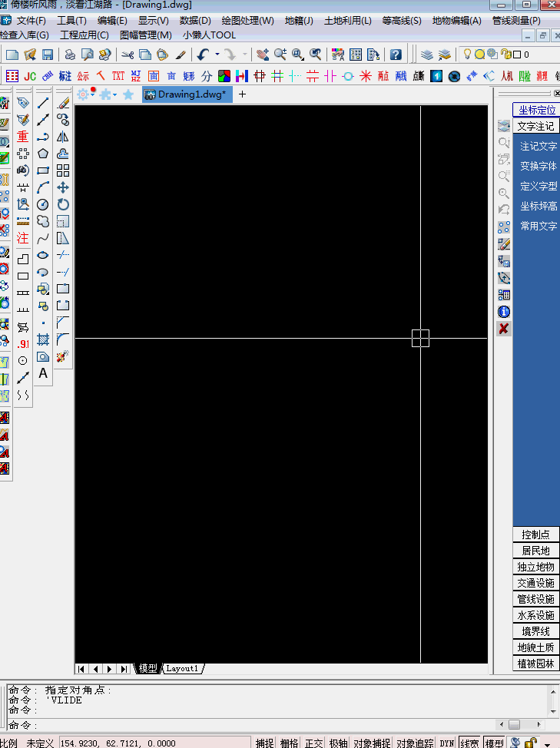Image resolution: width=560 pixels, height=748 pixels.
Task: Toggle 捕捉 snap mode
Action: pos(265,743)
